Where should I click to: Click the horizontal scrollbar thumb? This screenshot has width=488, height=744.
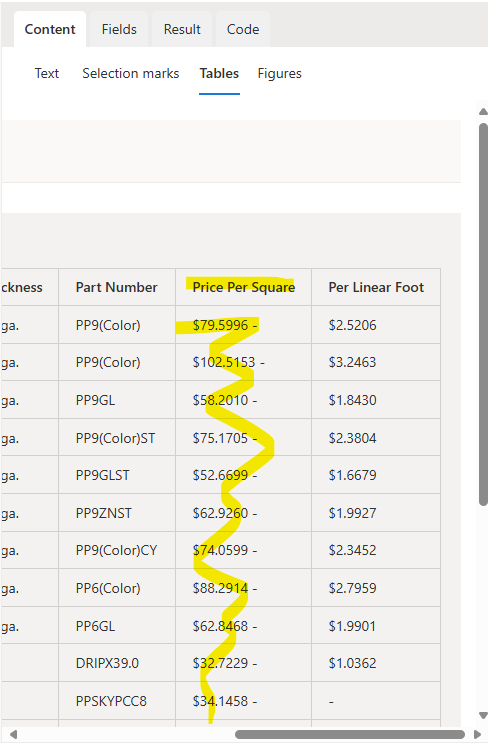[x=350, y=735]
